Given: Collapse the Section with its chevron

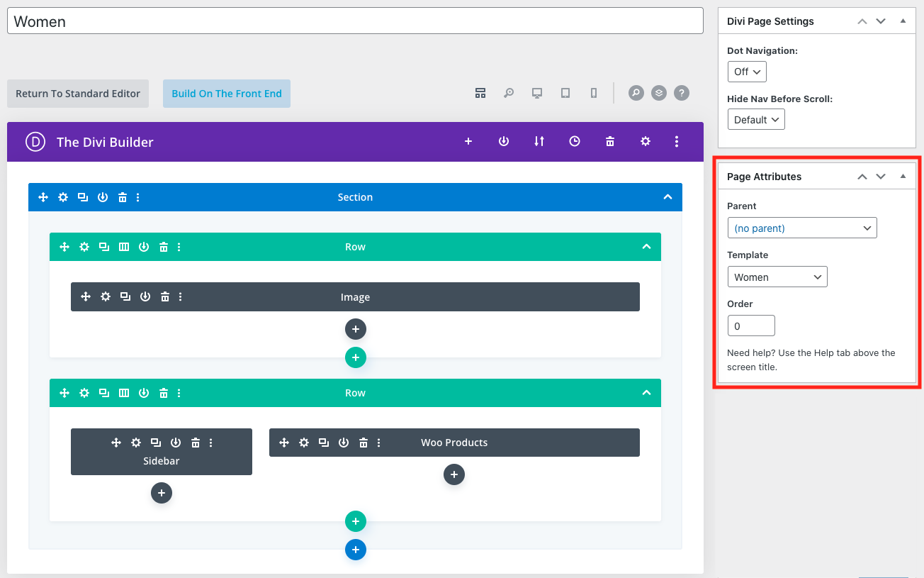Looking at the screenshot, I should pyautogui.click(x=667, y=197).
